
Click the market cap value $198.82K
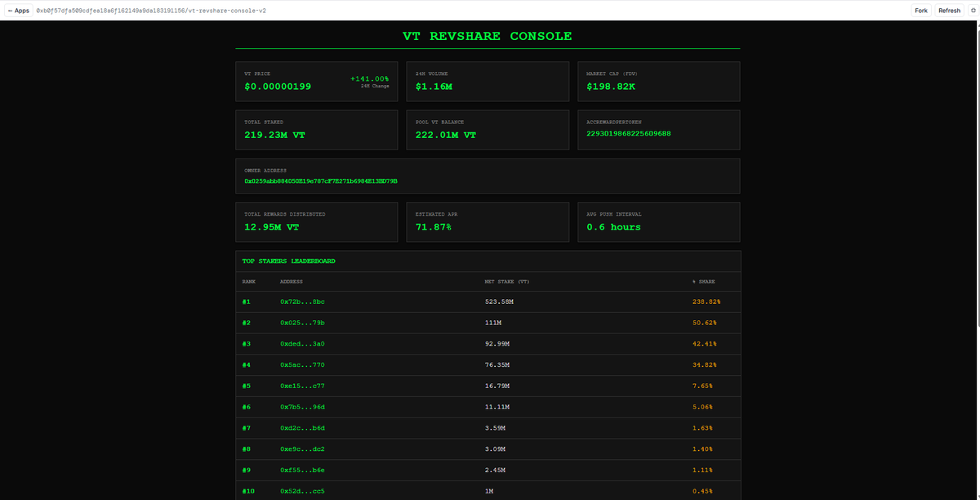(611, 87)
